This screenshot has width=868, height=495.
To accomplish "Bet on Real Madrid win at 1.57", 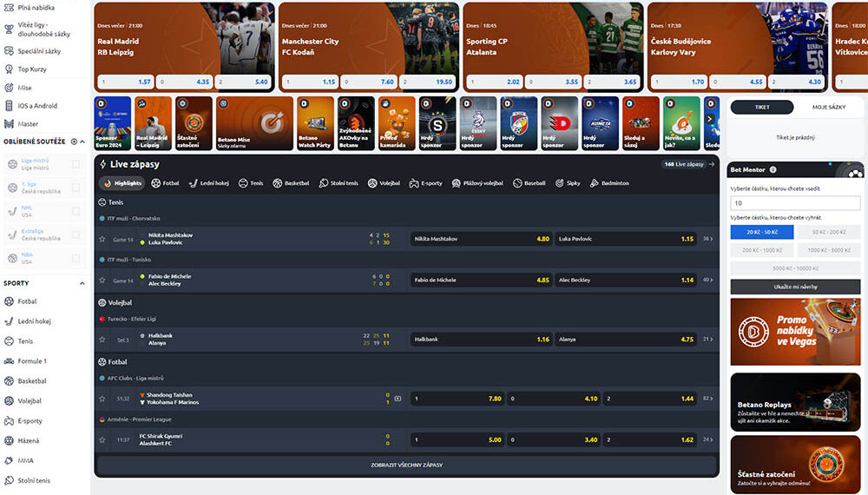I will click(x=126, y=82).
